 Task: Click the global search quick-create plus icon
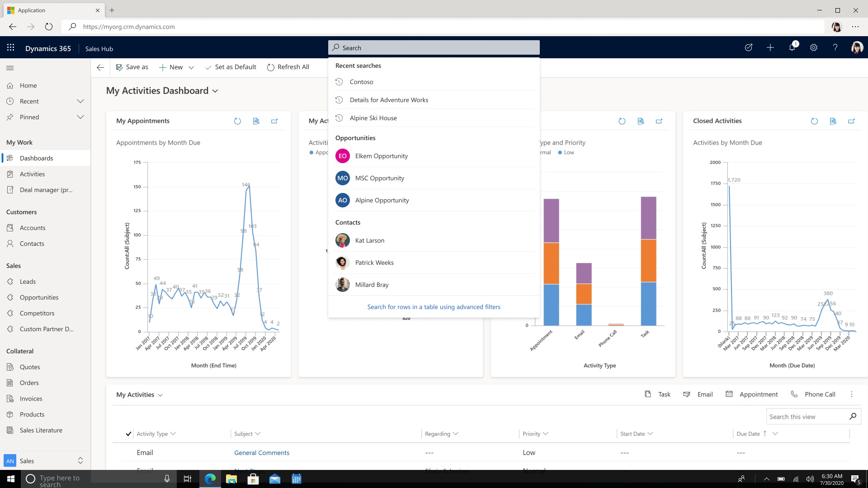[x=771, y=47]
